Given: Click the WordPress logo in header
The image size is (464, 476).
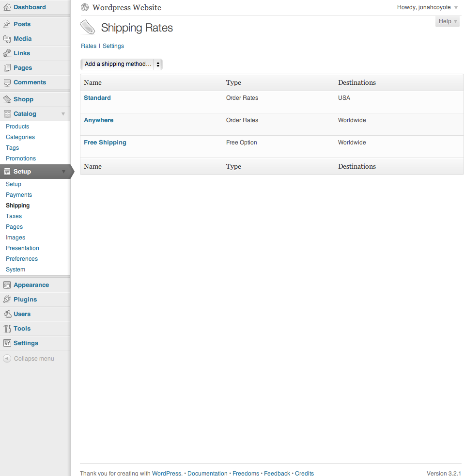Looking at the screenshot, I should (x=85, y=7).
